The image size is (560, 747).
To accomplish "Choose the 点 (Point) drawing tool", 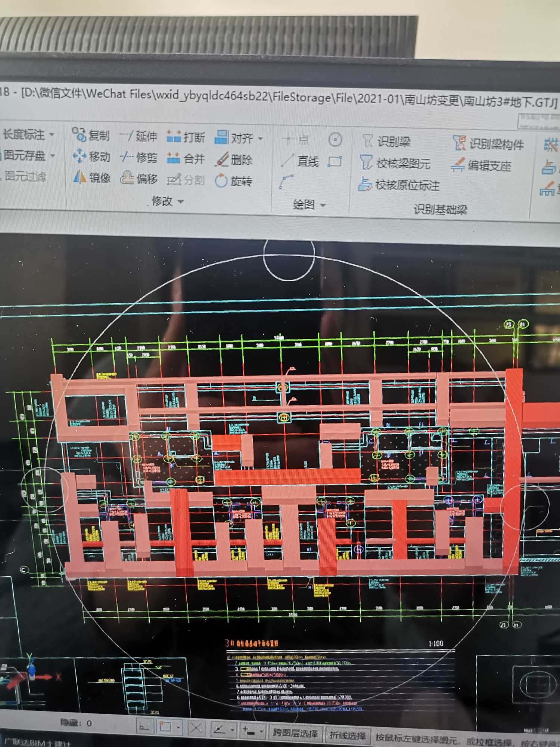I will click(x=296, y=140).
